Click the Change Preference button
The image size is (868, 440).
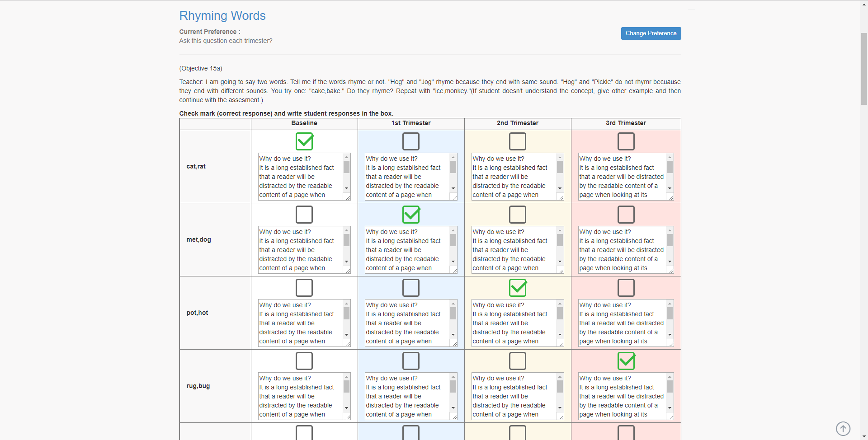(651, 33)
